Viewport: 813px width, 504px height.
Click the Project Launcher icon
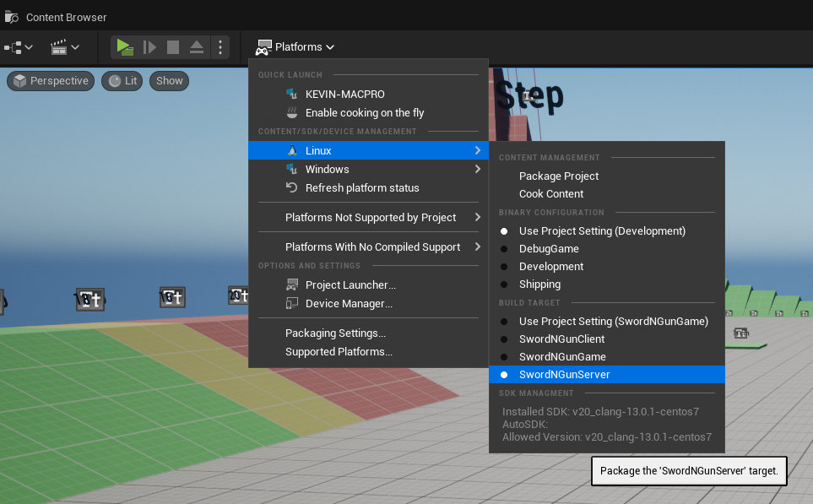(292, 285)
